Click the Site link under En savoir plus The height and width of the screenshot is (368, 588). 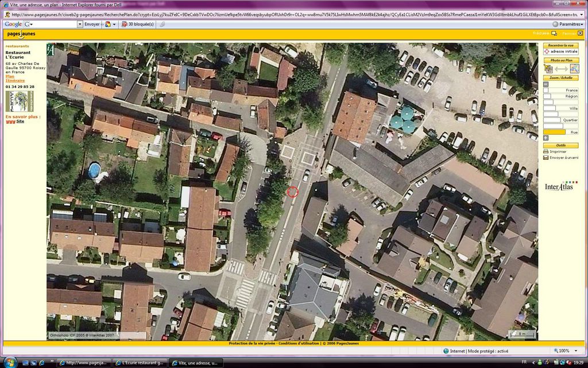(20, 121)
